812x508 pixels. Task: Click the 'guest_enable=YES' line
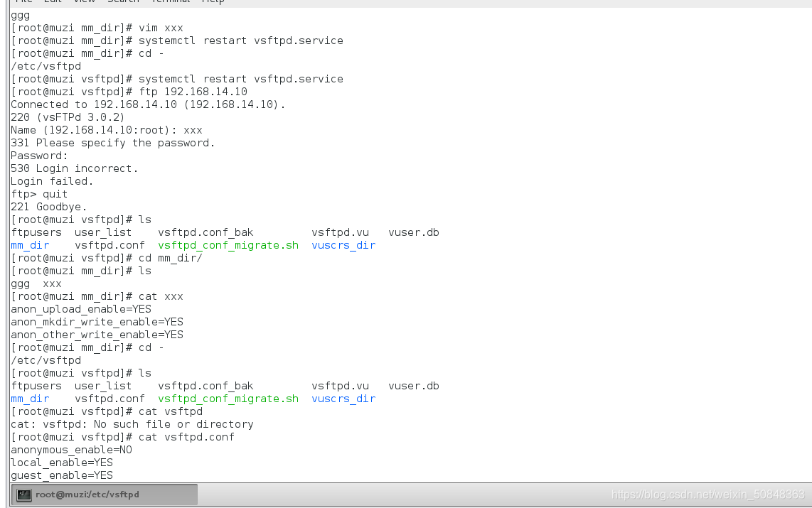tap(62, 475)
